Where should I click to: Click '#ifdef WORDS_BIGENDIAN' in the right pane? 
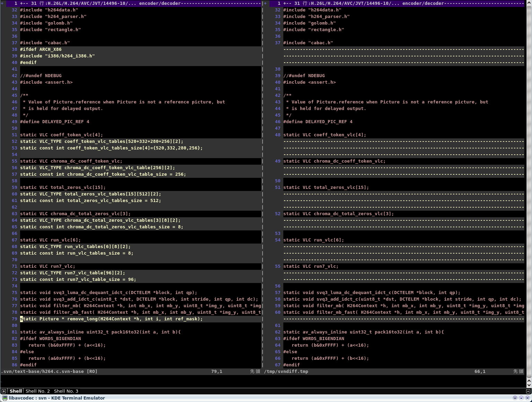click(314, 339)
